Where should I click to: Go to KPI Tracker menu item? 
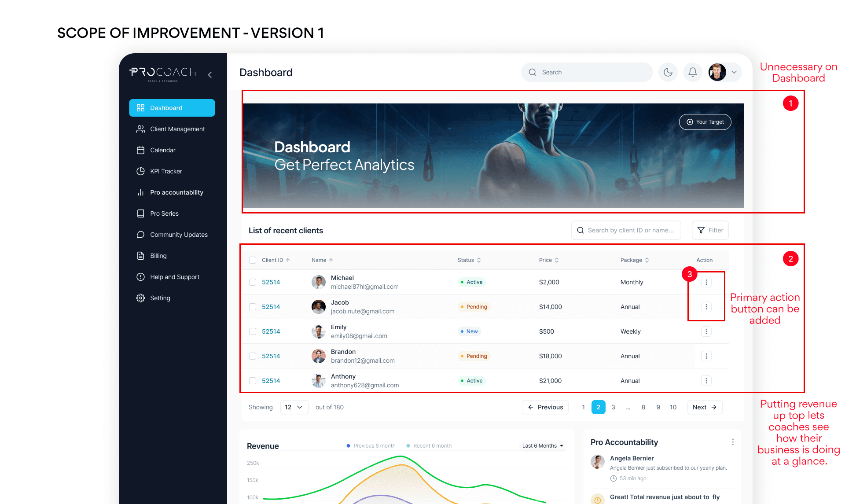pyautogui.click(x=166, y=171)
